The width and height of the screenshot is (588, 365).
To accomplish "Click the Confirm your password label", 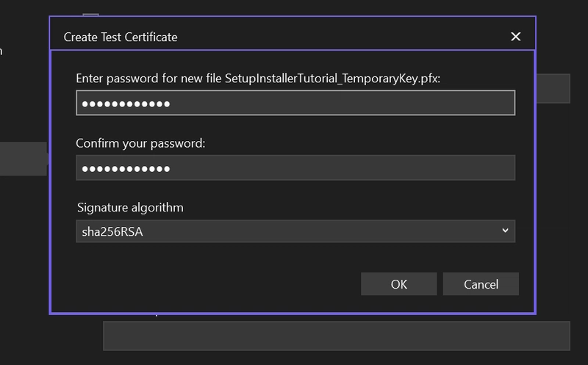I will point(140,143).
